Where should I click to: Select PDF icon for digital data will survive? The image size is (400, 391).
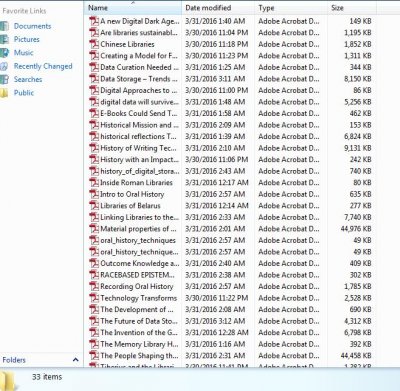point(94,102)
